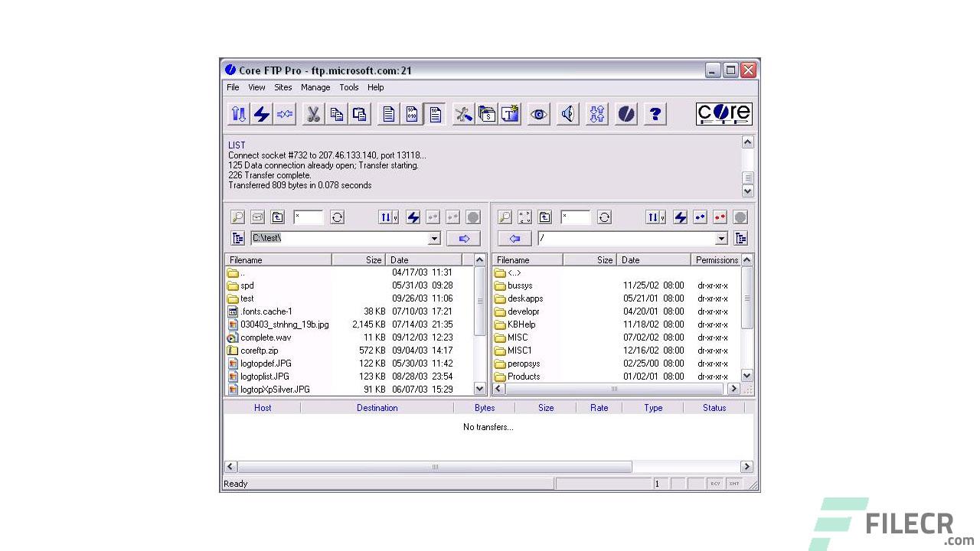980x551 pixels.
Task: Click the upload right-arrow button
Action: 463,238
